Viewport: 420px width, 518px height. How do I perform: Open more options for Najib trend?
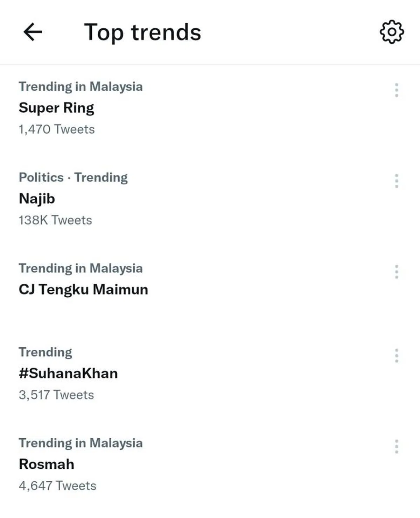click(x=396, y=181)
